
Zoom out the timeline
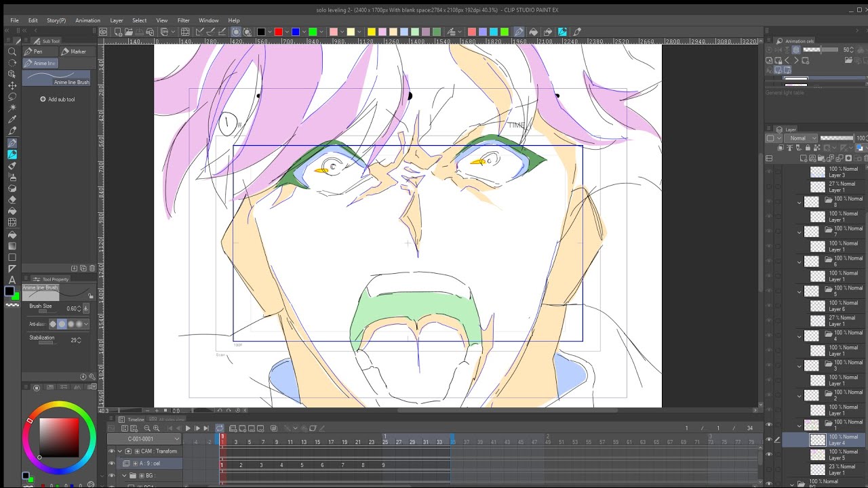(x=147, y=428)
